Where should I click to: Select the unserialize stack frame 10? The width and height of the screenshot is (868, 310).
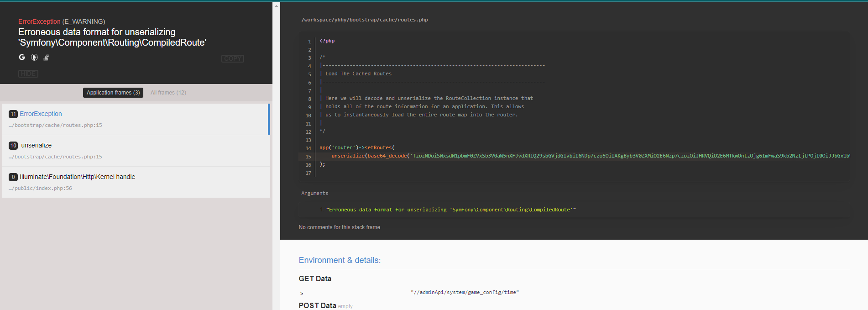click(x=136, y=151)
